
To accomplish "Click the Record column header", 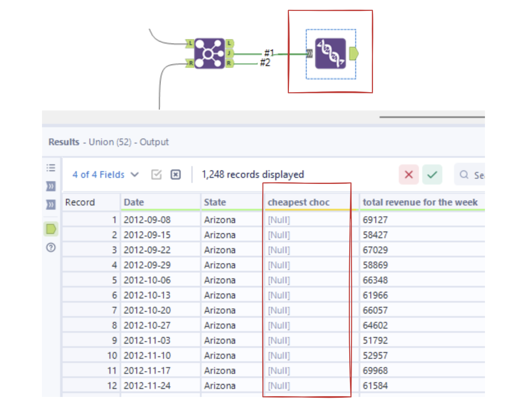I will (x=91, y=202).
